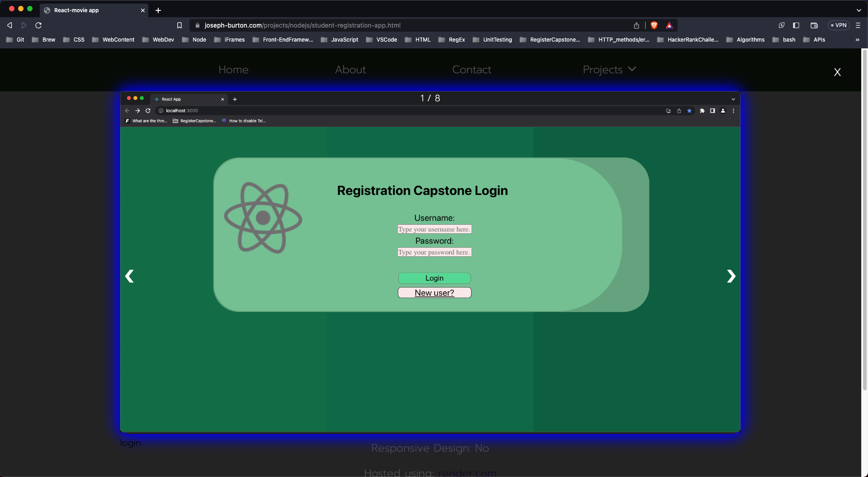Reload the page

[x=38, y=25]
